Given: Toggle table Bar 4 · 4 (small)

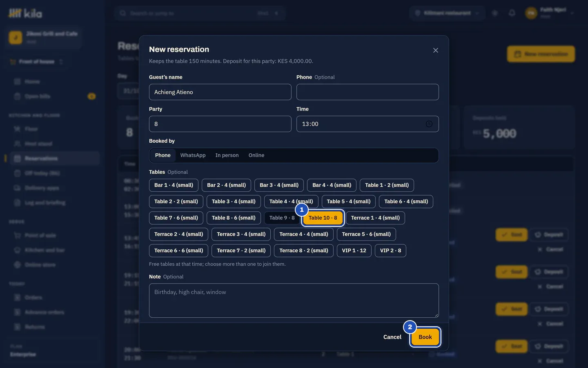Looking at the screenshot, I should pos(332,185).
